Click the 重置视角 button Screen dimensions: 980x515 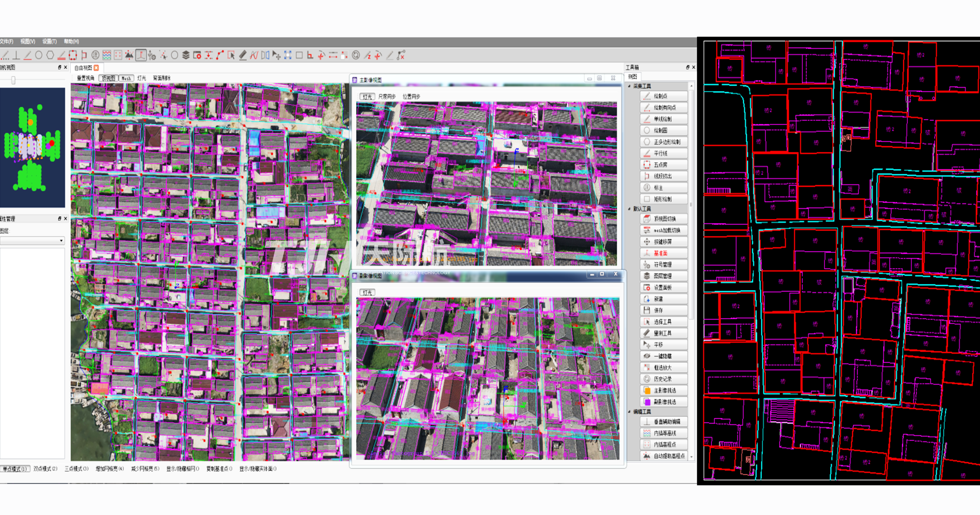(85, 78)
